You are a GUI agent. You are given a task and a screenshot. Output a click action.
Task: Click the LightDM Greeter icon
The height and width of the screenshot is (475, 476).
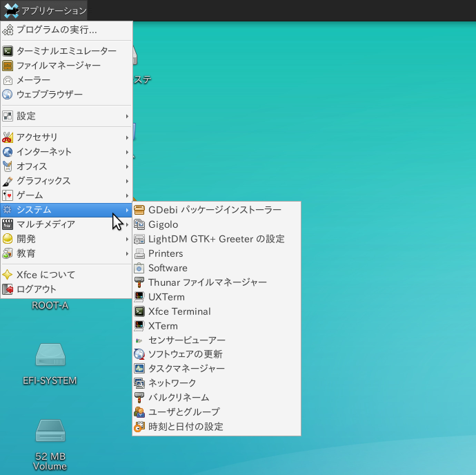139,239
